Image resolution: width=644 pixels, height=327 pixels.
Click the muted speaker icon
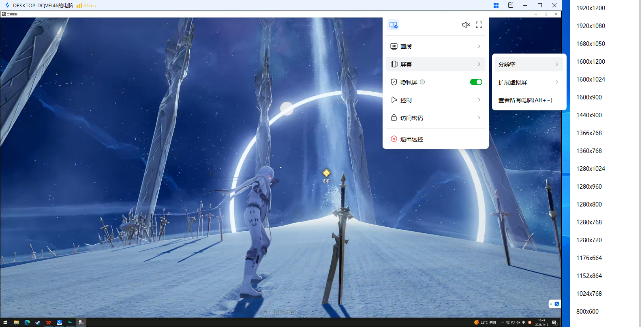(466, 25)
